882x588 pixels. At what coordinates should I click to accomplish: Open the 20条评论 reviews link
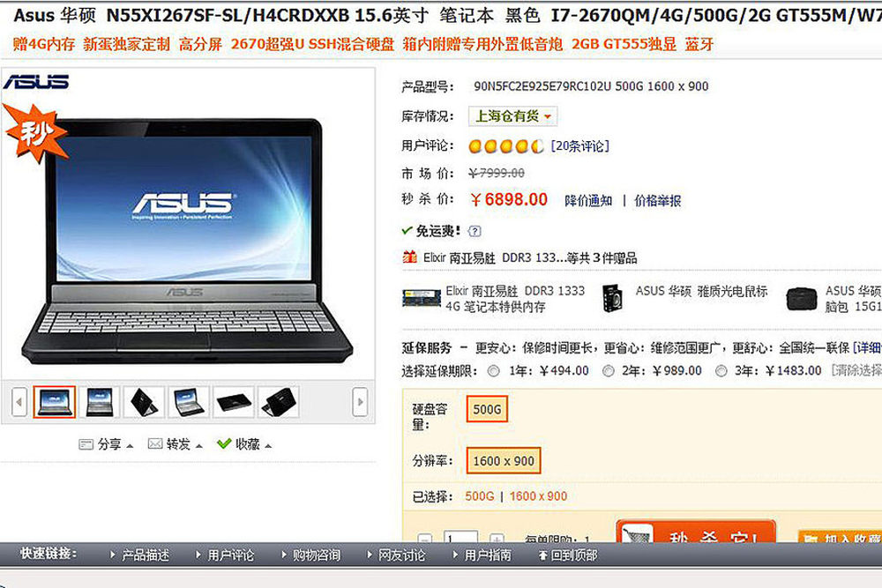pos(580,146)
